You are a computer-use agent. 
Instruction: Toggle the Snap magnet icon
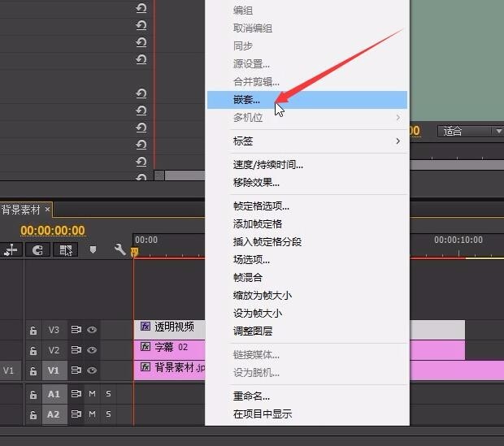(x=37, y=249)
